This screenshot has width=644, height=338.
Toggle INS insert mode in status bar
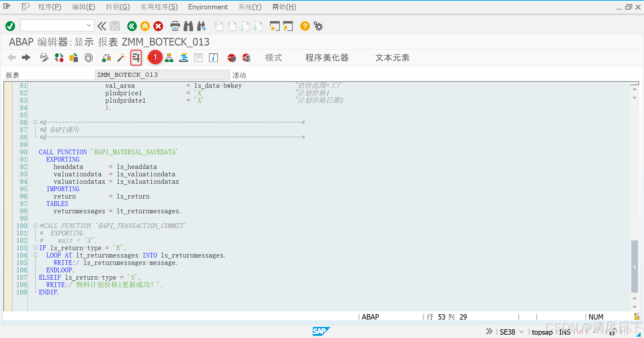click(x=565, y=332)
